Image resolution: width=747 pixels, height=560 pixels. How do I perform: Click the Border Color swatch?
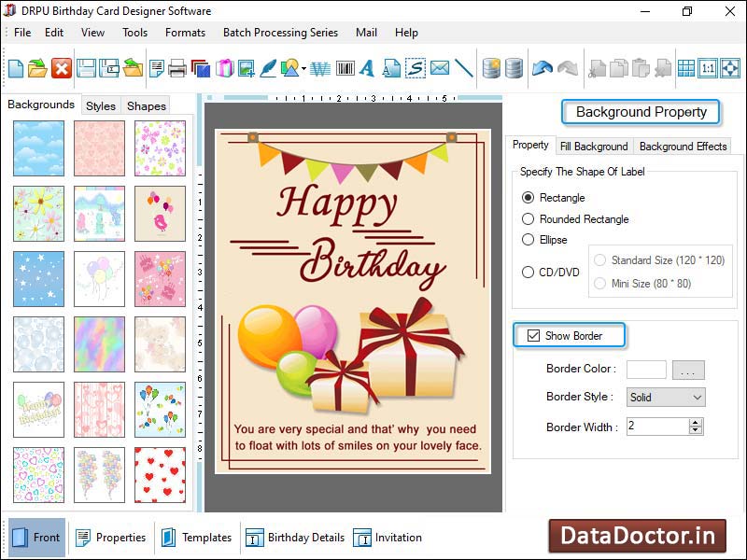[x=646, y=370]
